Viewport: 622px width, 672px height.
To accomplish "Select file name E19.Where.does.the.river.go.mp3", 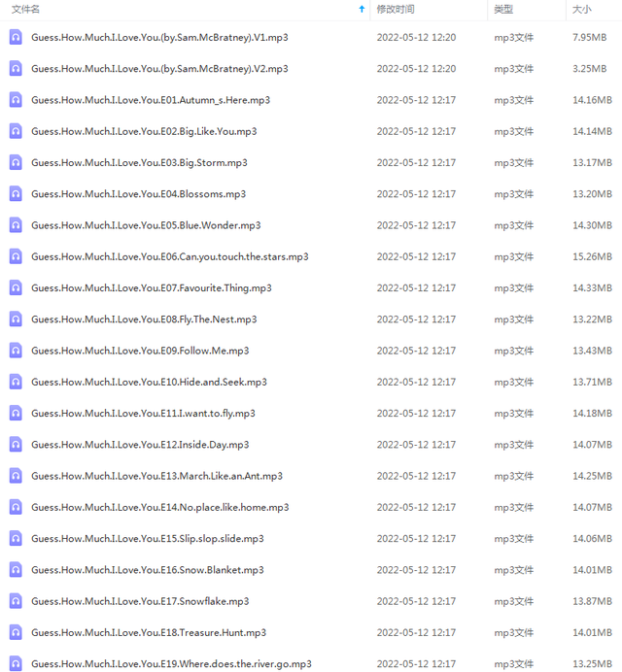I will pos(172,663).
